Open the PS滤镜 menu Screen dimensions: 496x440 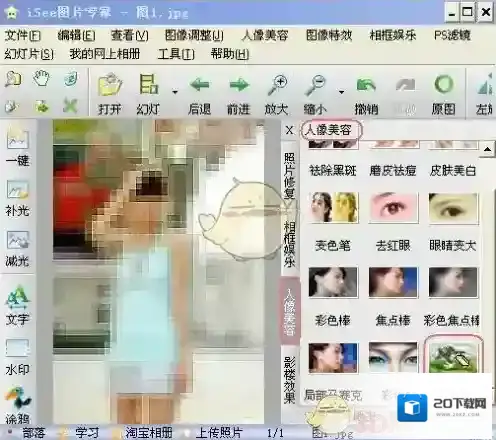click(x=452, y=35)
